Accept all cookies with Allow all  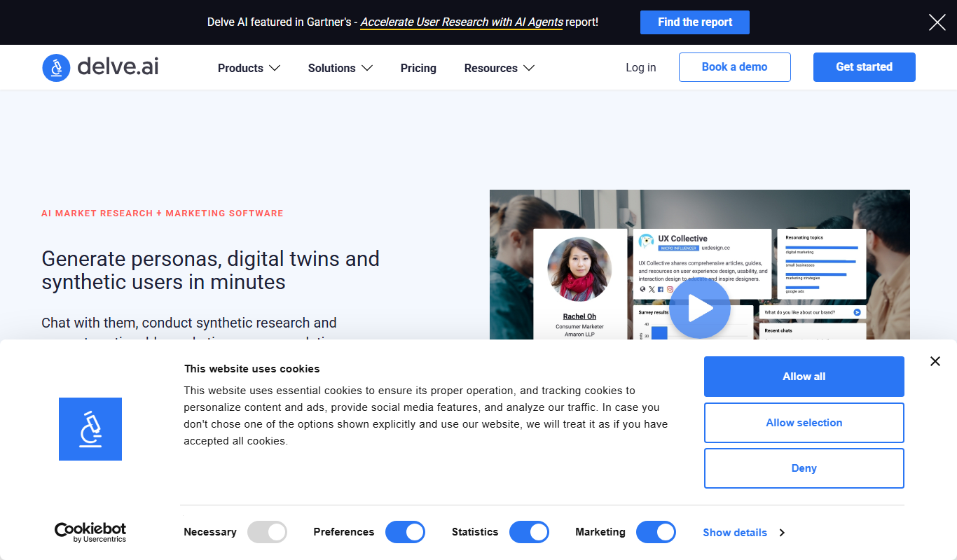804,377
